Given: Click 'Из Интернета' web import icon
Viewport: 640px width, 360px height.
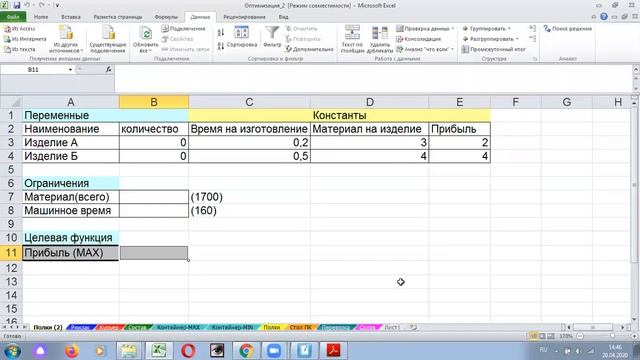Looking at the screenshot, I should pos(7,39).
